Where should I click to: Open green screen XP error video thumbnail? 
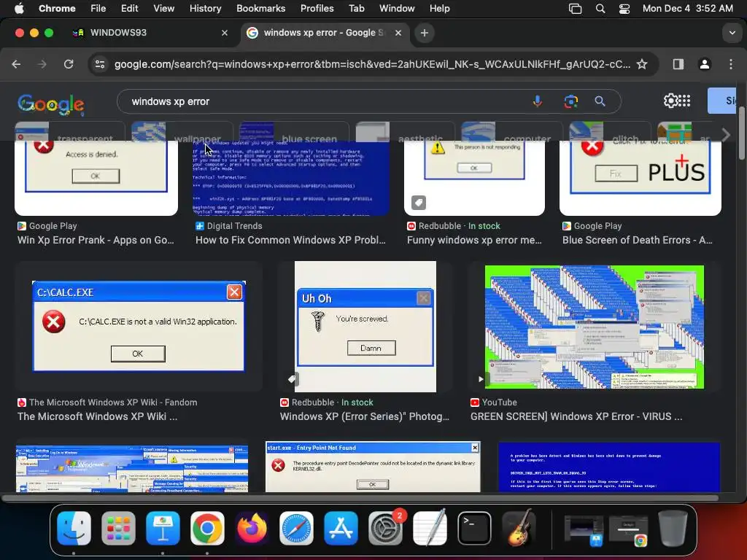pos(594,327)
